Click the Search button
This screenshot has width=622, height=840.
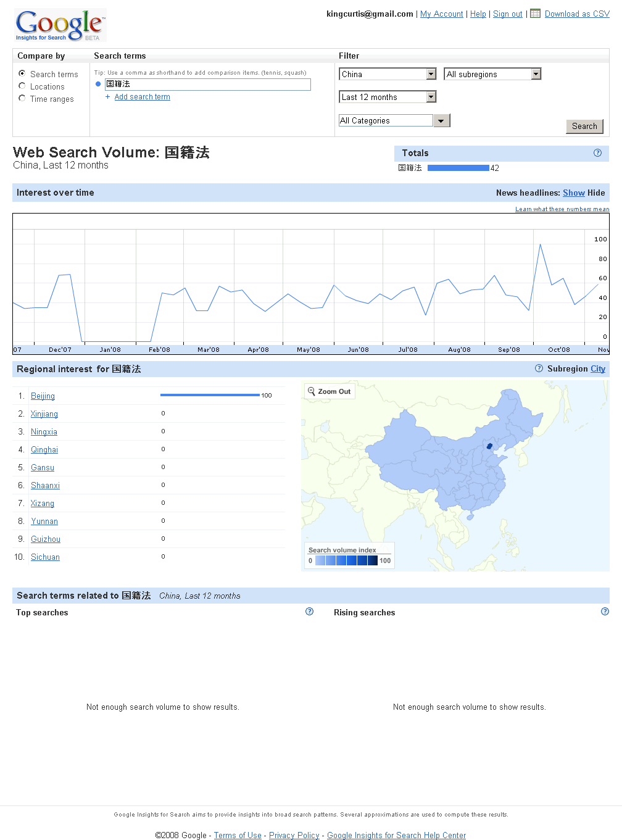pyautogui.click(x=584, y=127)
